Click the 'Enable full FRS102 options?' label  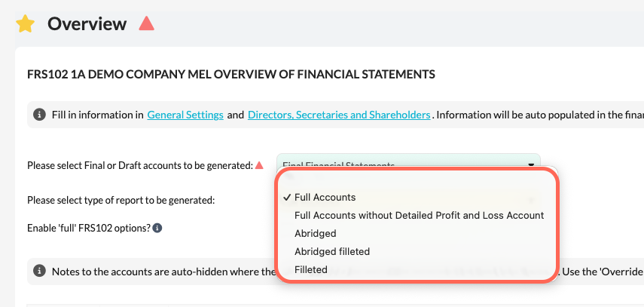coord(89,228)
